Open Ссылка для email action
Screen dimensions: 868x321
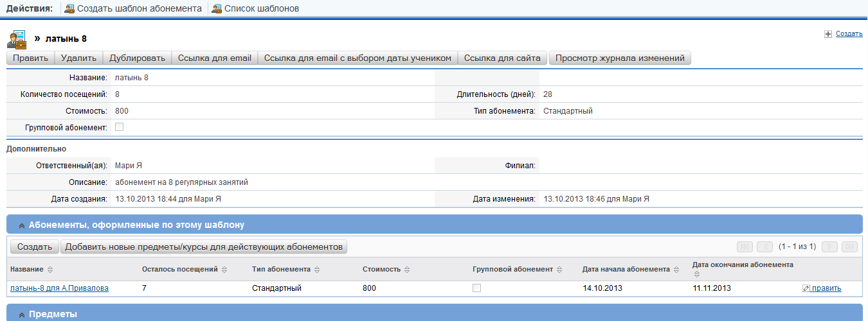214,58
